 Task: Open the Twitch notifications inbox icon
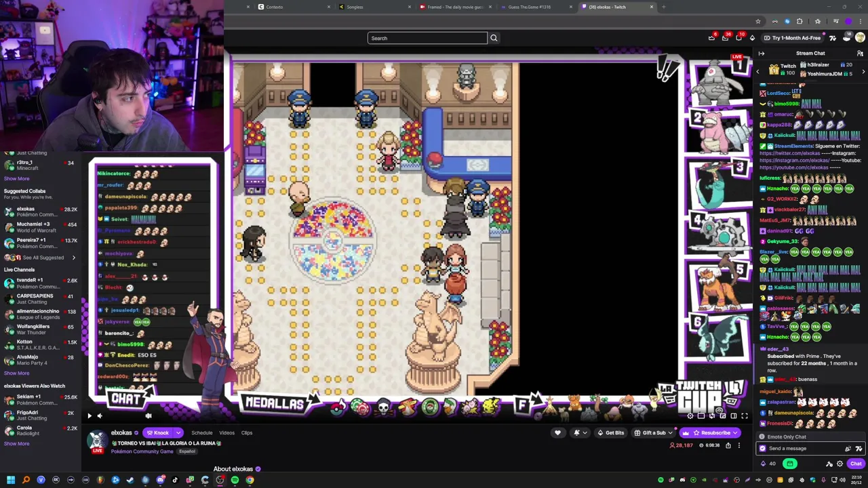(x=725, y=38)
